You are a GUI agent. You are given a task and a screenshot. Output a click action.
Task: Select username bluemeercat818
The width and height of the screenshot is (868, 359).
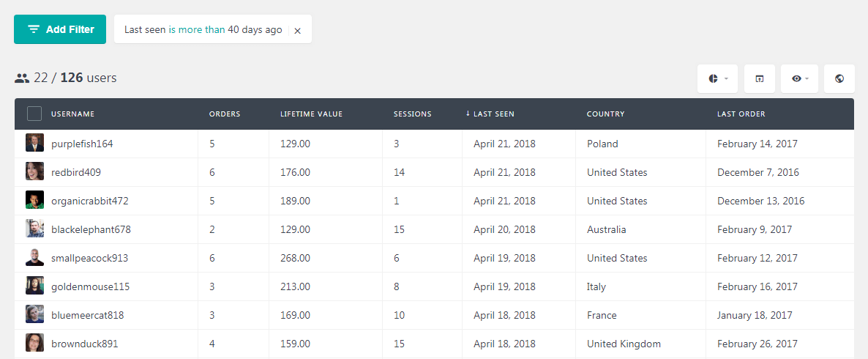tap(88, 315)
